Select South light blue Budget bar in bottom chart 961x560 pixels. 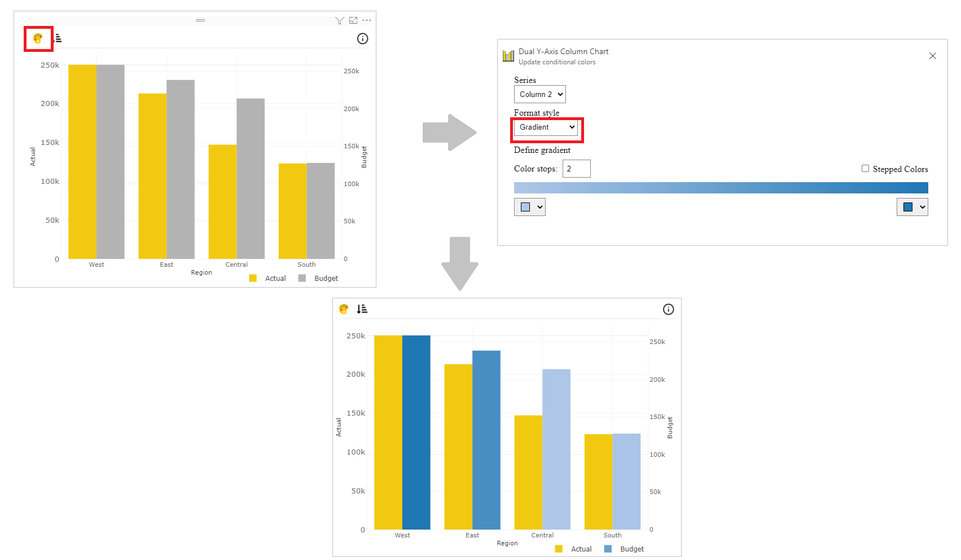[626, 482]
